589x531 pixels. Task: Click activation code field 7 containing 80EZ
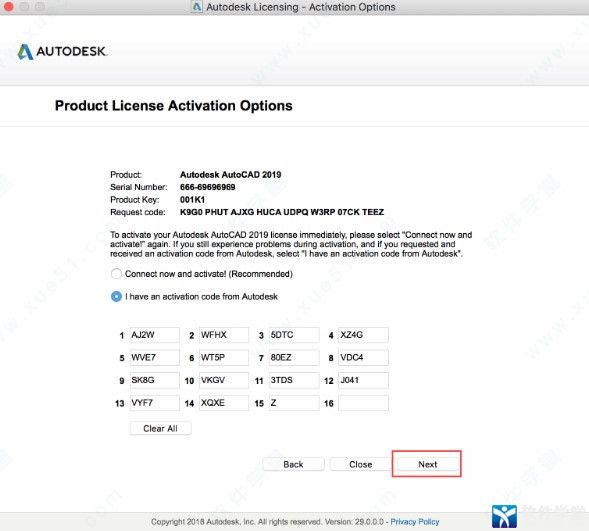294,358
